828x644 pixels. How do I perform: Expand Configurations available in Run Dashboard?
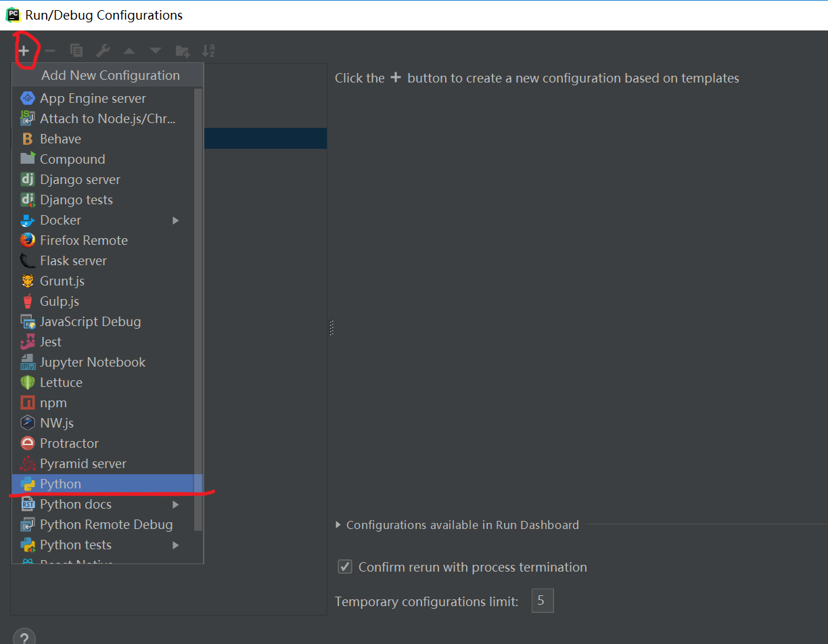coord(339,525)
